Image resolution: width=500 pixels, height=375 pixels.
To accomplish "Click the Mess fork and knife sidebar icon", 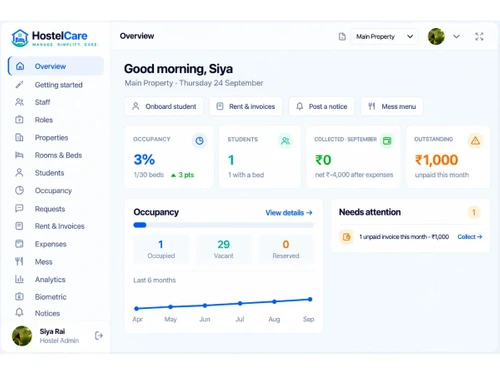I will tap(19, 262).
